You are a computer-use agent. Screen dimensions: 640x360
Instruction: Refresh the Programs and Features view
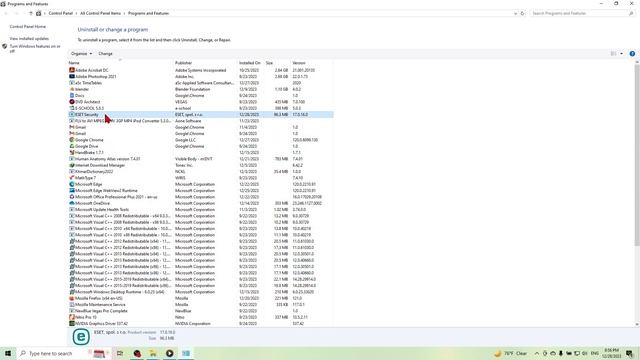pos(522,13)
